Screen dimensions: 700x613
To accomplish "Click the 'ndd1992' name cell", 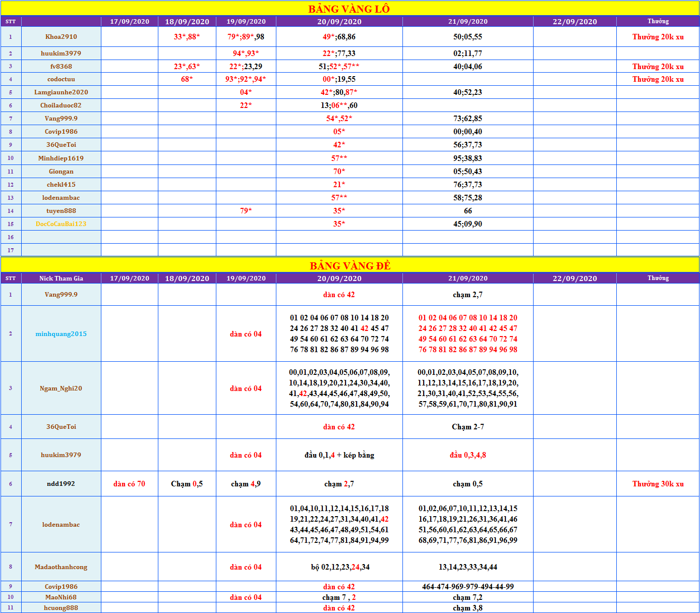I will click(x=61, y=484).
